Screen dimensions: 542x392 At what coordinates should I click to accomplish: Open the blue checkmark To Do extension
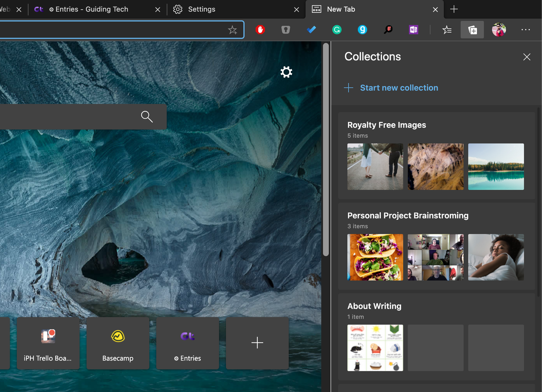311,30
